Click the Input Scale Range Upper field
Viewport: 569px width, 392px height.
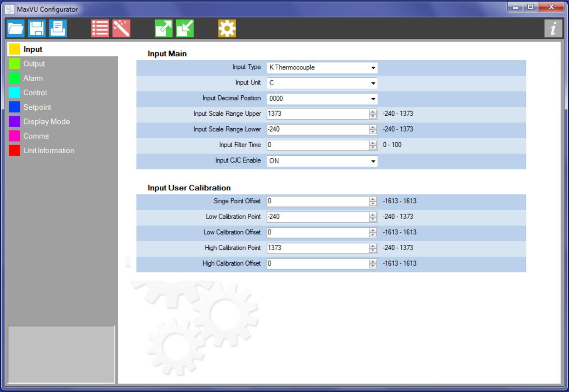click(x=319, y=114)
